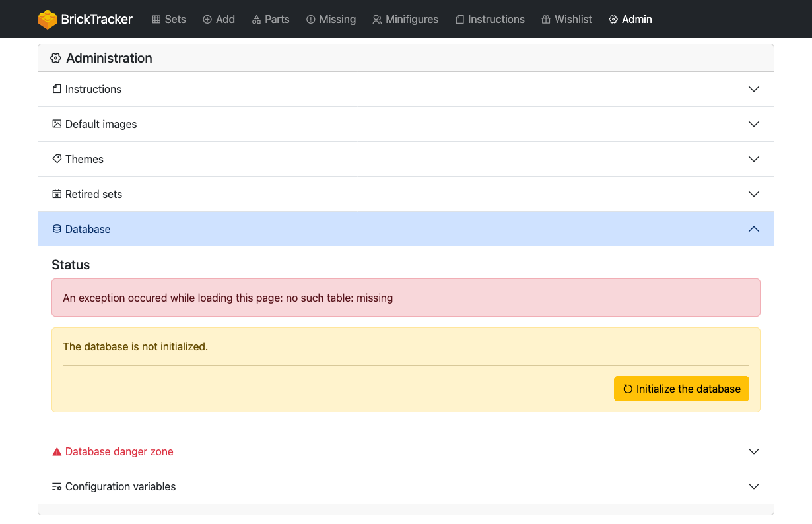Image resolution: width=812 pixels, height=524 pixels.
Task: Expand the Configuration variables chevron
Action: click(753, 486)
